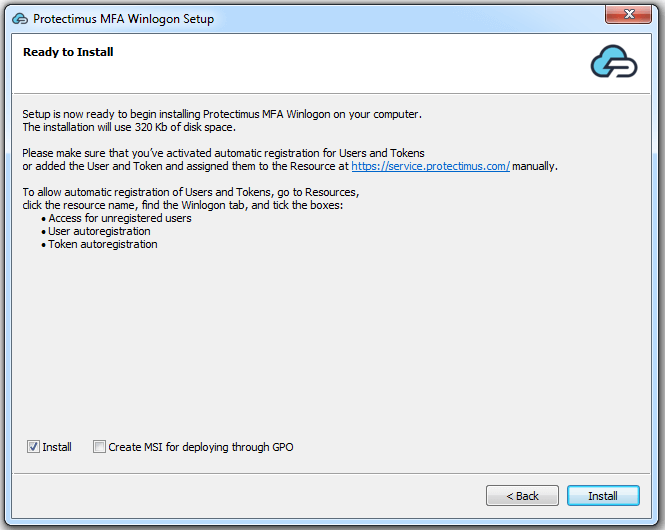Screen dimensions: 665x530
Task: Click the large Protectimus cloud logo in header
Action: click(x=614, y=62)
